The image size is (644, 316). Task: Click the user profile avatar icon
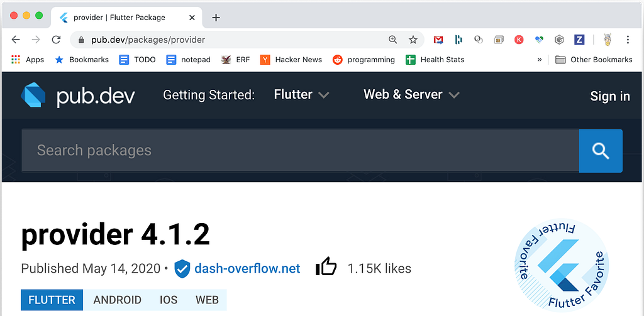(608, 40)
